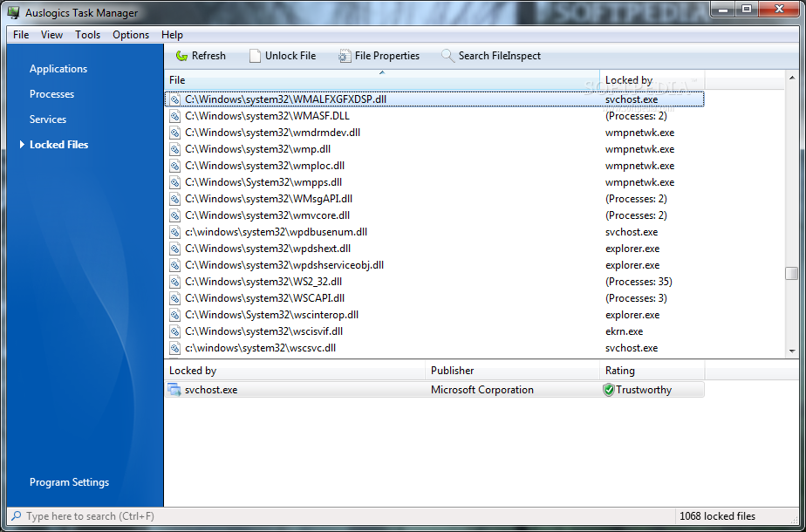Screen dimensions: 806x532
Task: Click the Trustworthy rating text
Action: coord(644,390)
